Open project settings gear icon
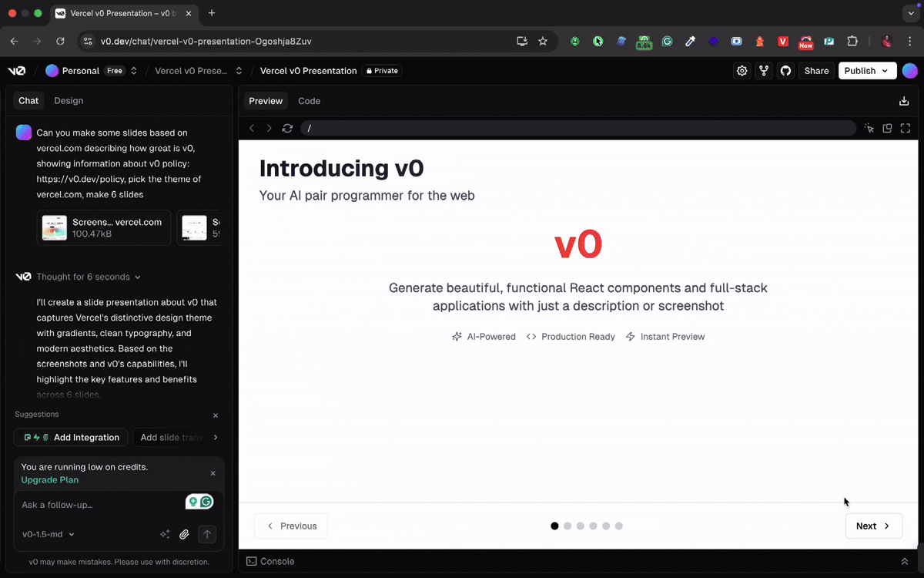 (742, 71)
